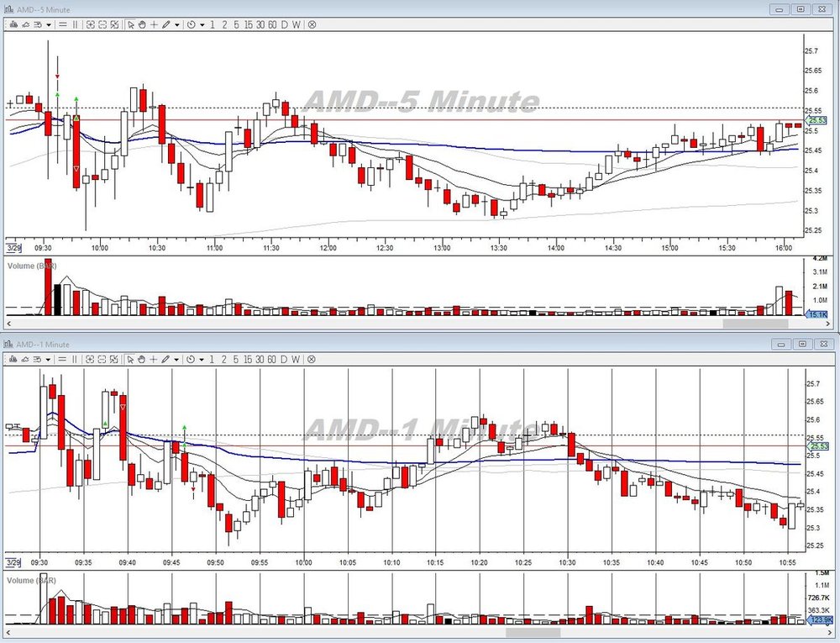Select crosshair tool in 5 Minute toolbar
The image size is (840, 643).
(x=154, y=24)
